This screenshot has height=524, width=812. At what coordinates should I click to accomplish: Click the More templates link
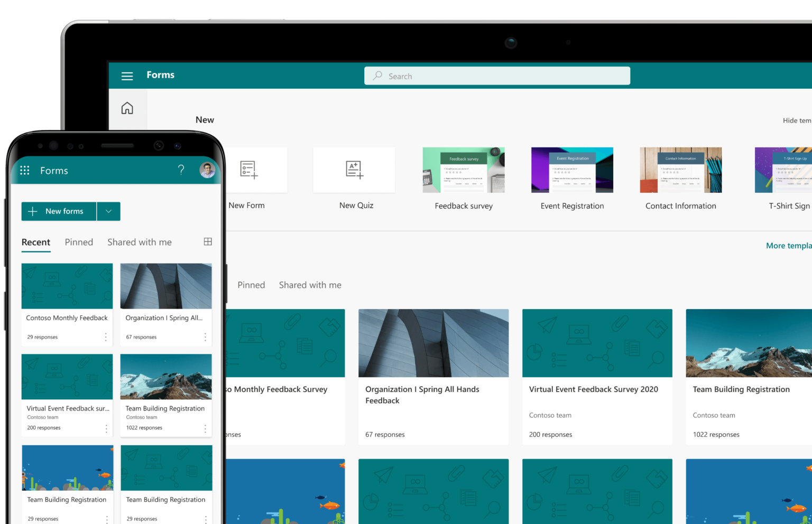pyautogui.click(x=789, y=245)
